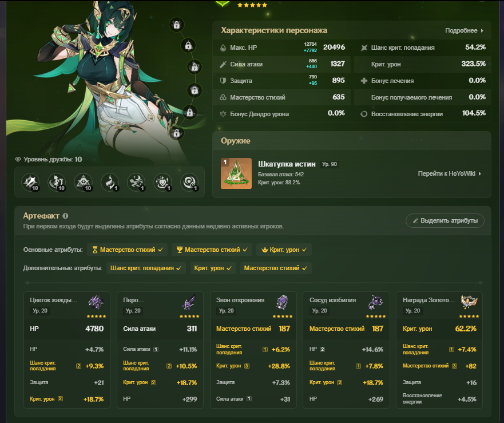The height and width of the screenshot is (423, 504).
Task: Click the Базовая атака: 542 text
Action: (281, 175)
